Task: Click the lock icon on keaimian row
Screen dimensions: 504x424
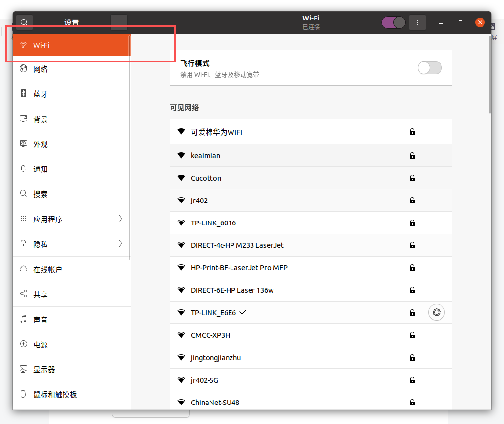Action: point(412,156)
